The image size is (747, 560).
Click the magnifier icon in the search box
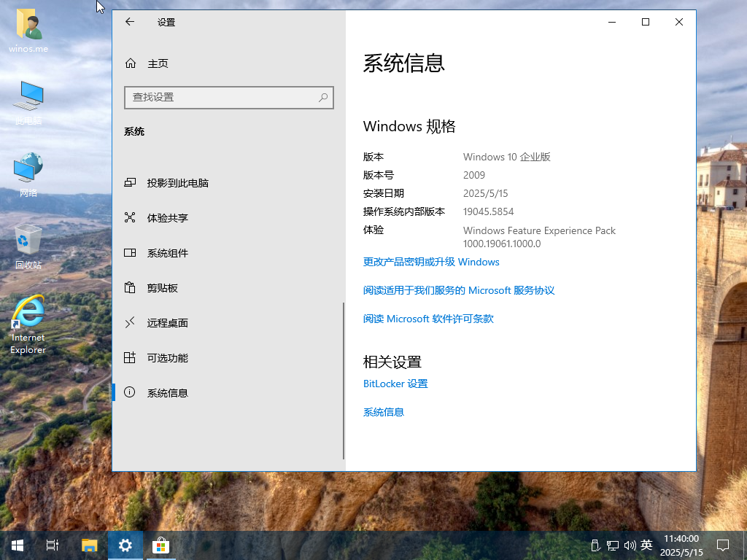pos(323,97)
